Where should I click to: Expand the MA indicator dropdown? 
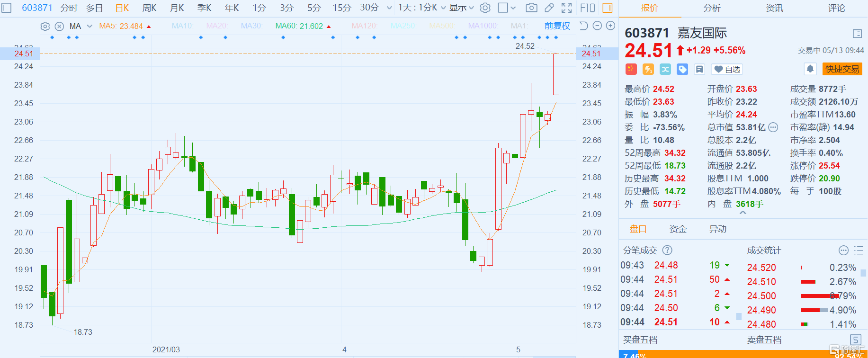[89, 26]
